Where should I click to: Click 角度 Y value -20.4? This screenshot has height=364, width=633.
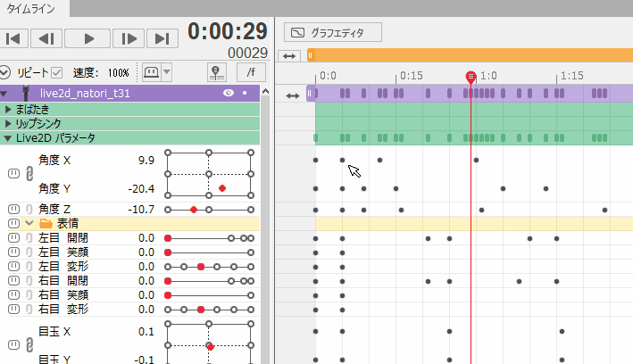click(141, 188)
